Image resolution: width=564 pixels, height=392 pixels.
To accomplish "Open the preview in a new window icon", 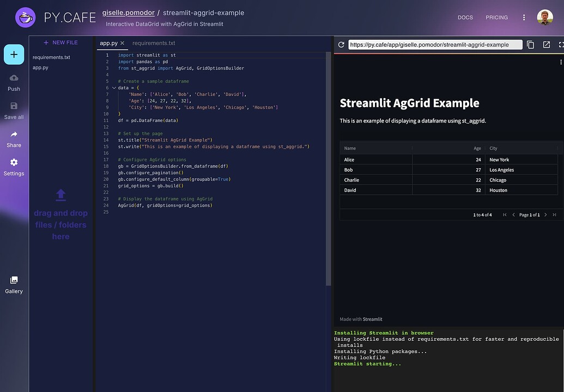I will [x=546, y=45].
